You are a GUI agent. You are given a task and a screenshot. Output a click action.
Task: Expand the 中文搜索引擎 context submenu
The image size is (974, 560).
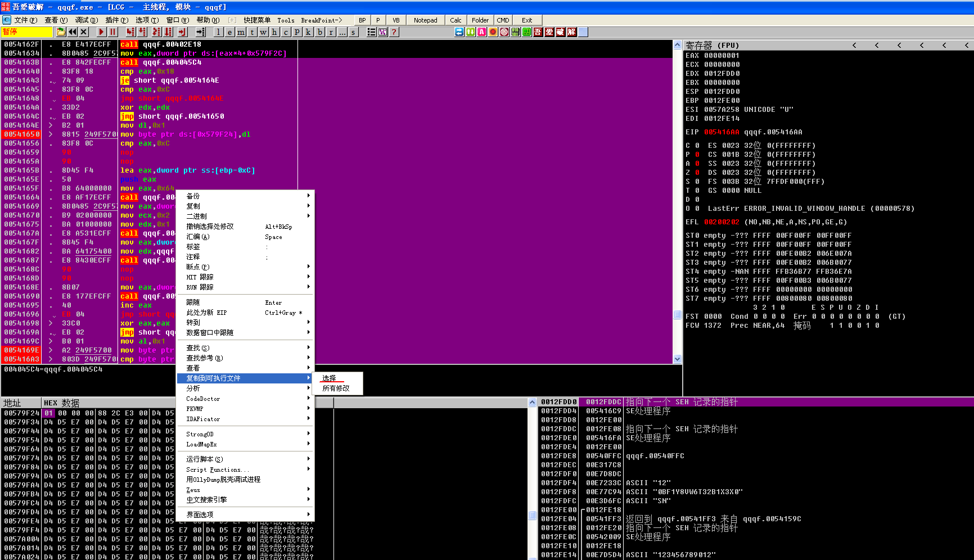pos(245,500)
